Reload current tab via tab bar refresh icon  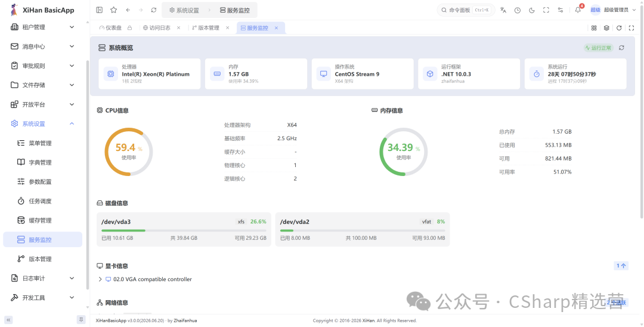(619, 28)
